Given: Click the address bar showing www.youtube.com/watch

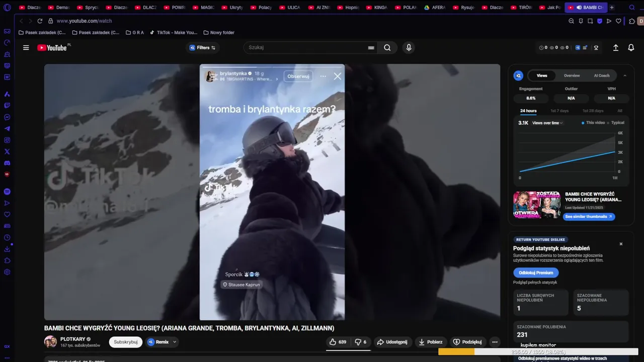Looking at the screenshot, I should point(84,21).
